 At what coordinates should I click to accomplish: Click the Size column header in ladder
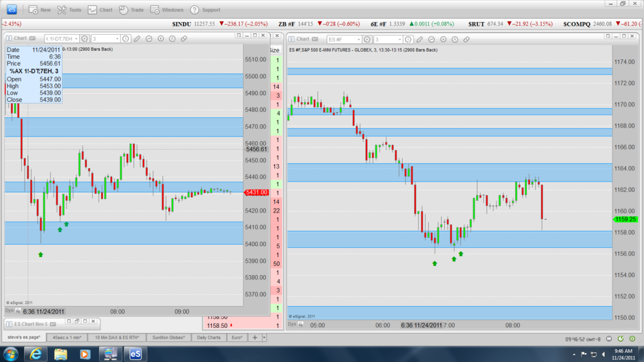click(275, 50)
